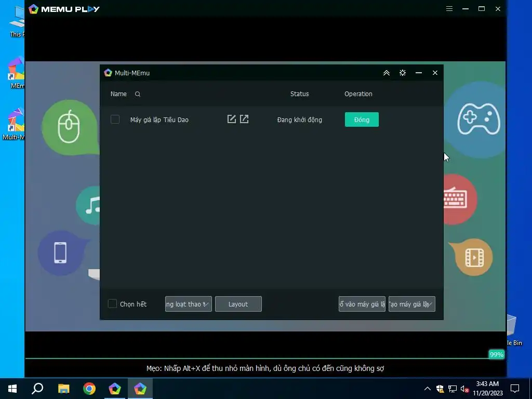Close the Multi-MEmu window
This screenshot has width=532, height=399.
[x=435, y=73]
